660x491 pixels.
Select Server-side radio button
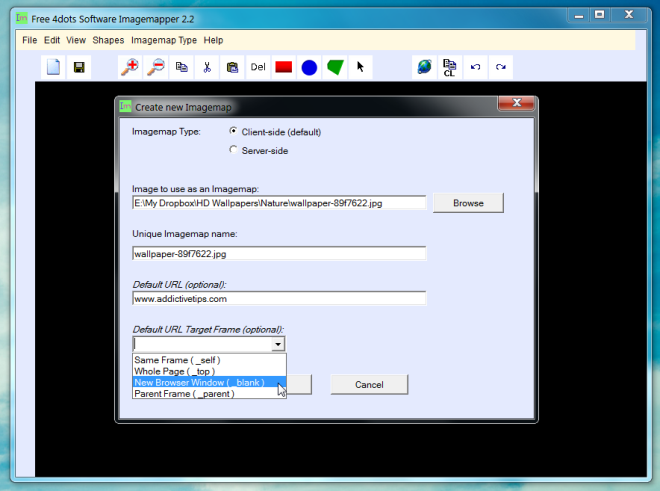(x=233, y=149)
